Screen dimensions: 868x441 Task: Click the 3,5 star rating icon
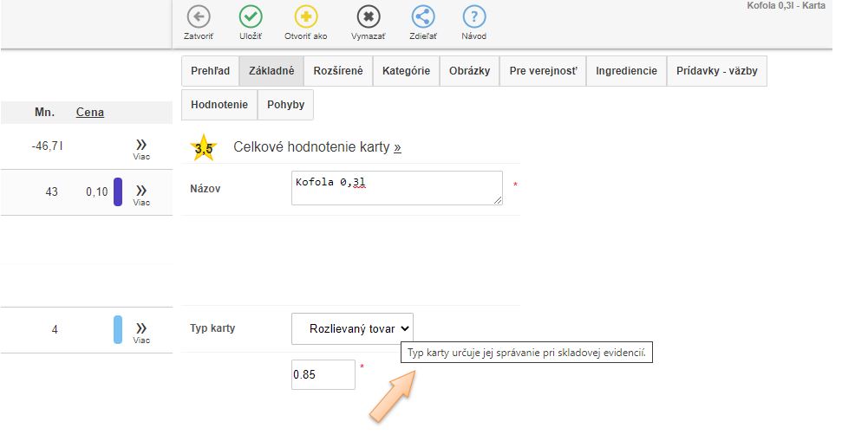pyautogui.click(x=204, y=148)
